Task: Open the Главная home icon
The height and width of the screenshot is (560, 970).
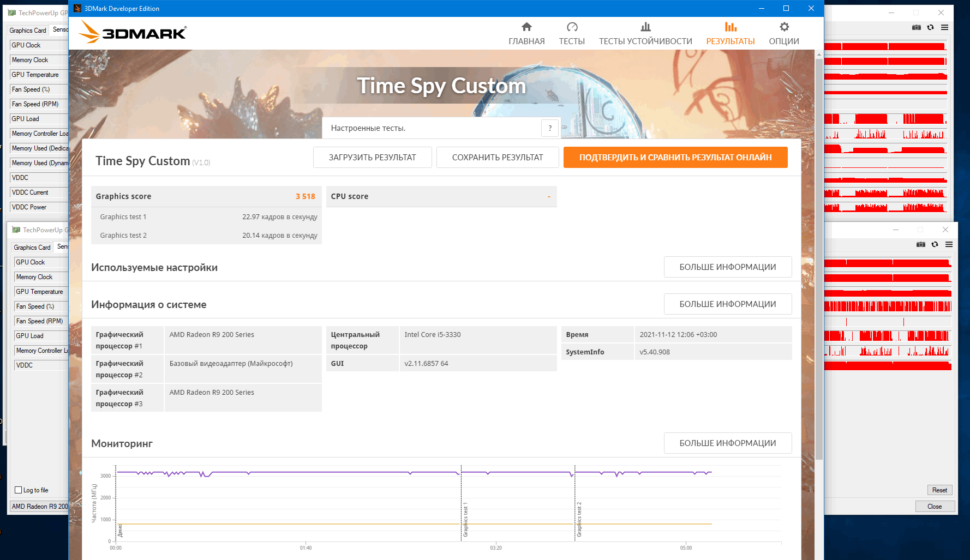Action: tap(526, 27)
